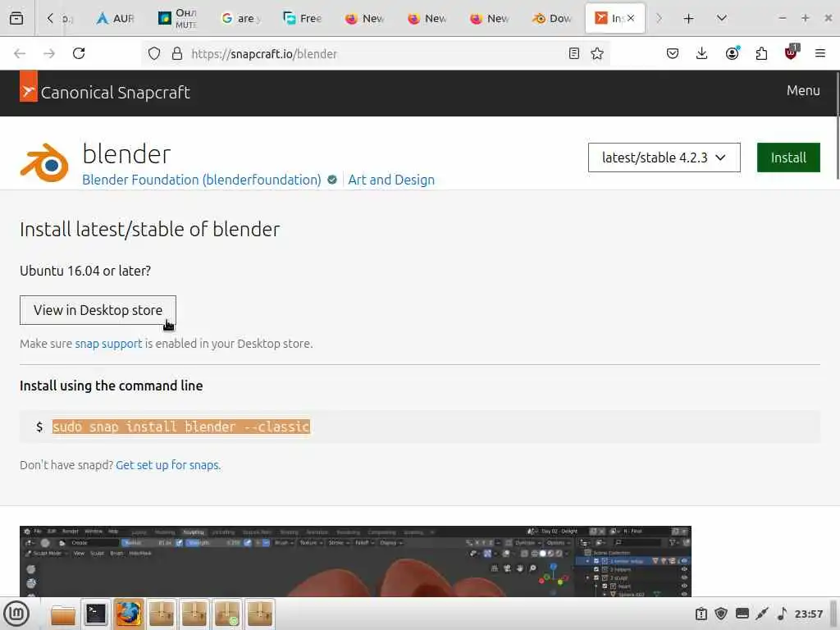Open the Get set up for snaps link
The image size is (840, 630).
coord(167,465)
